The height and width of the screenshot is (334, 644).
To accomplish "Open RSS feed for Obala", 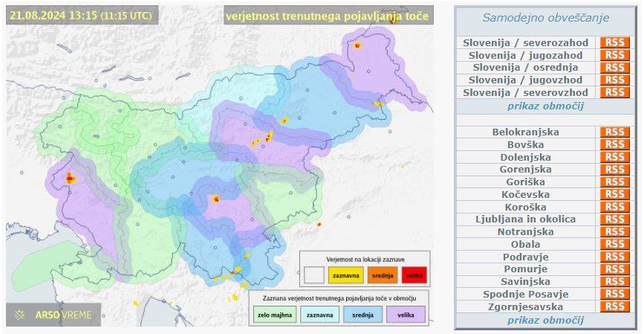I will click(x=614, y=244).
